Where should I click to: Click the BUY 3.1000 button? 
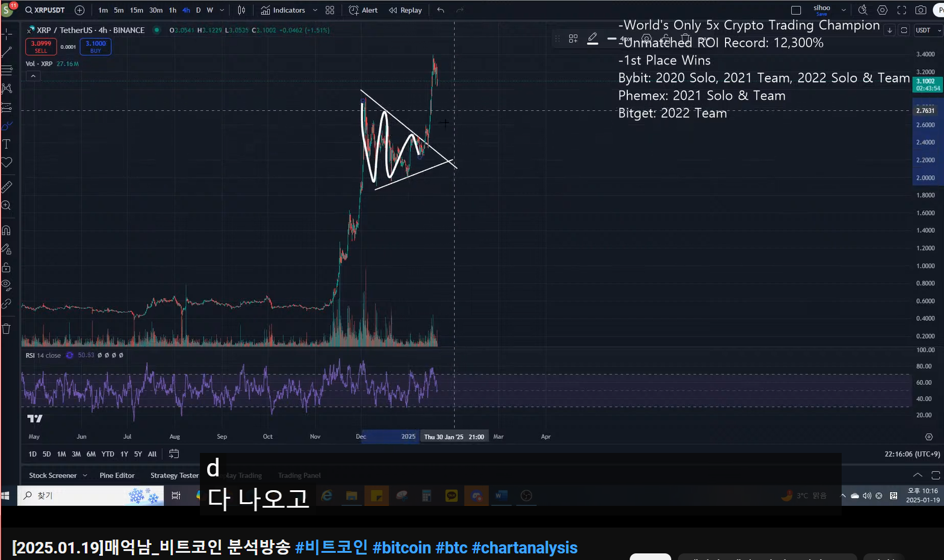[x=95, y=46]
